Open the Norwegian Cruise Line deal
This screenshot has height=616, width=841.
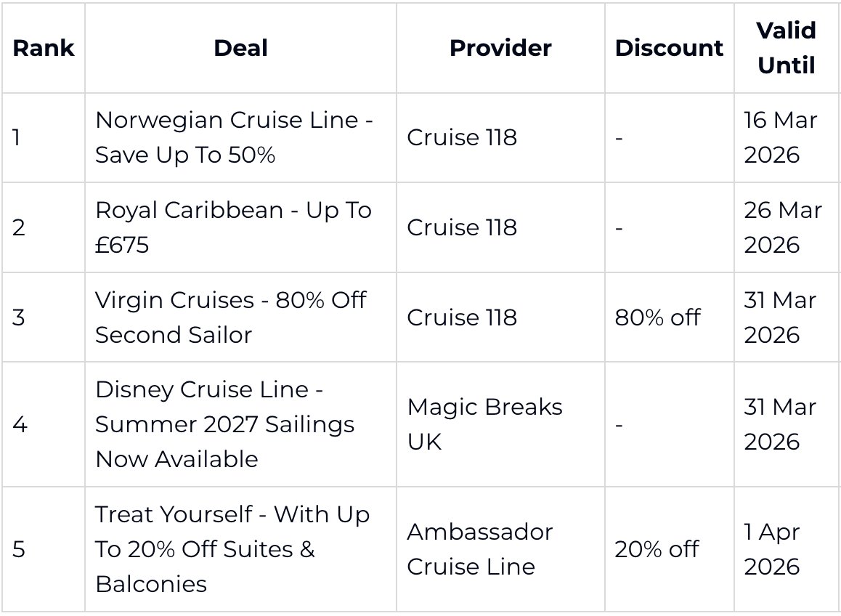(234, 137)
